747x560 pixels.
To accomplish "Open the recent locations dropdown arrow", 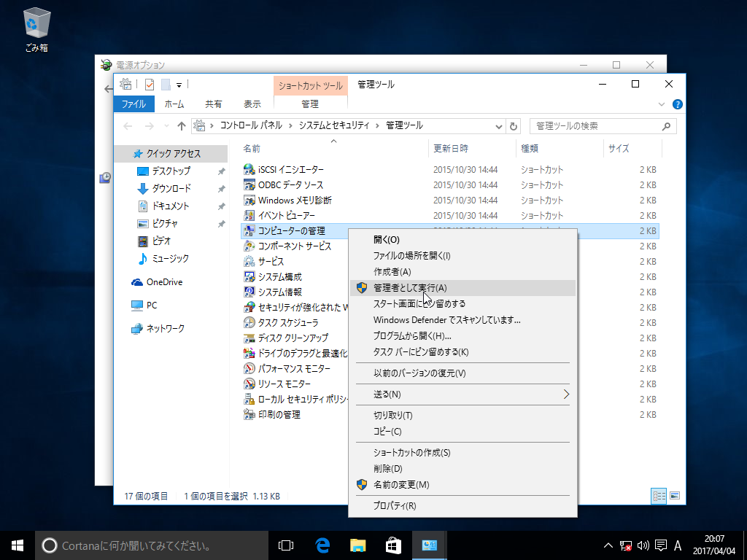I will 166,126.
